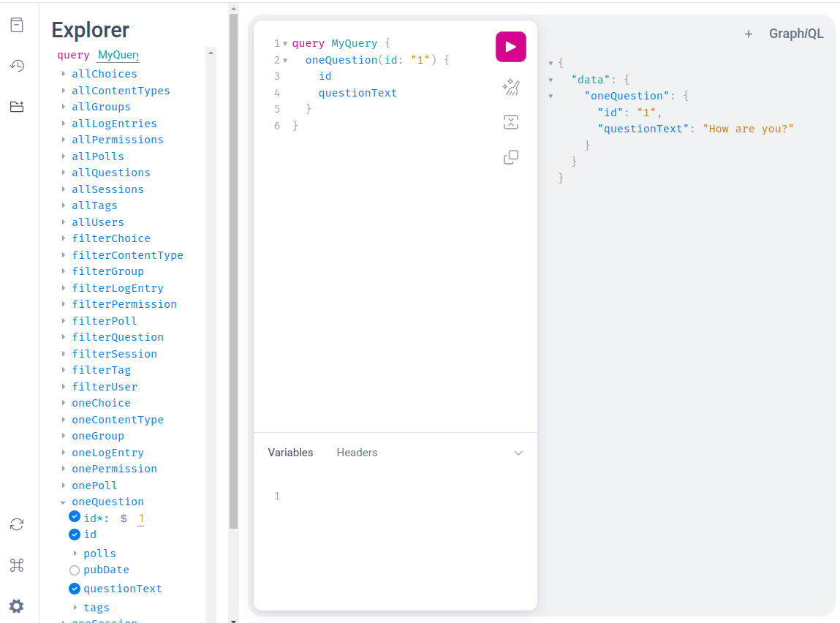This screenshot has height=623, width=840.
Task: Toggle the GraphiQL Explorer plugin icon
Action: [17, 107]
